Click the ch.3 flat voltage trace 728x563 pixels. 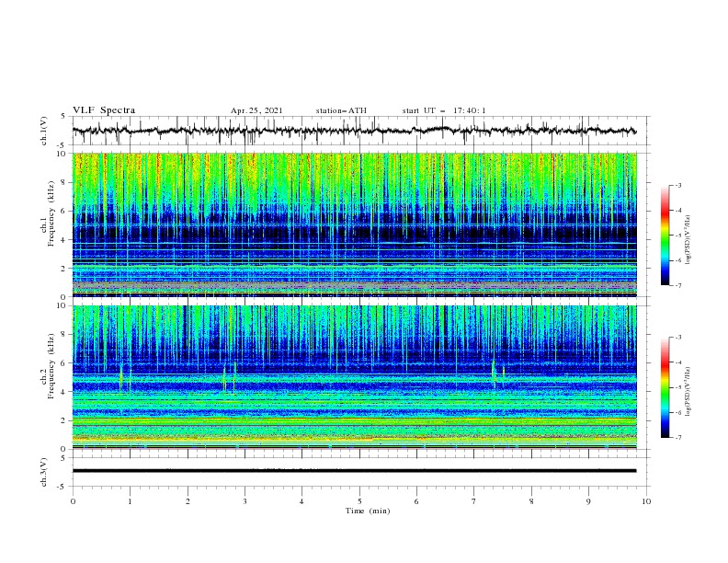354,471
